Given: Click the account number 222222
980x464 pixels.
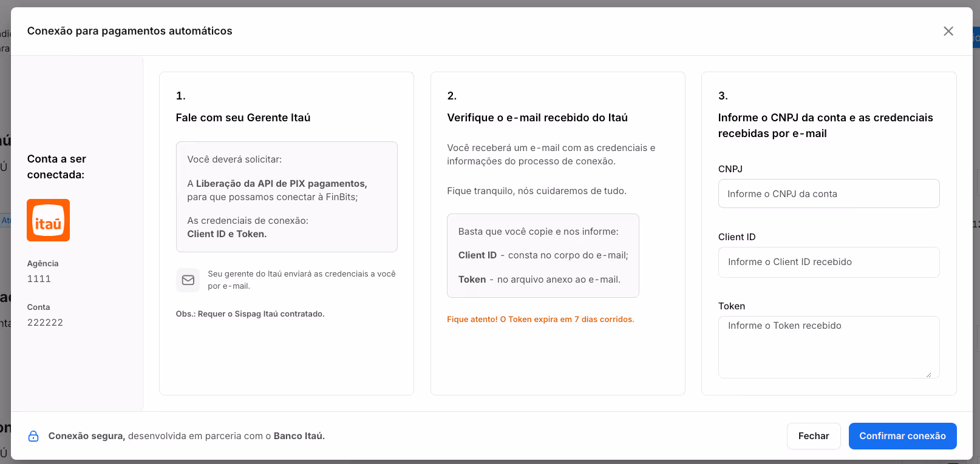Looking at the screenshot, I should [45, 323].
